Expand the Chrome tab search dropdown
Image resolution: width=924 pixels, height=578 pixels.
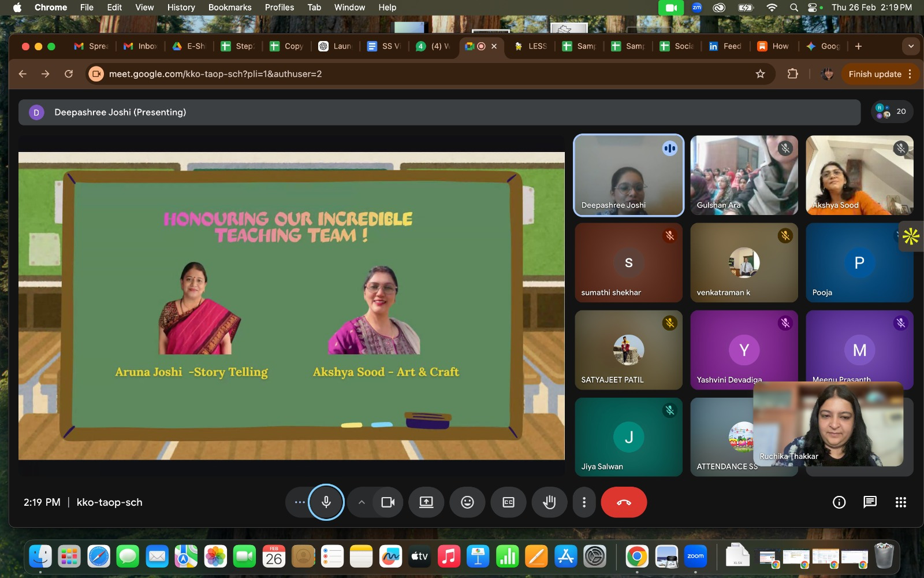pyautogui.click(x=911, y=46)
